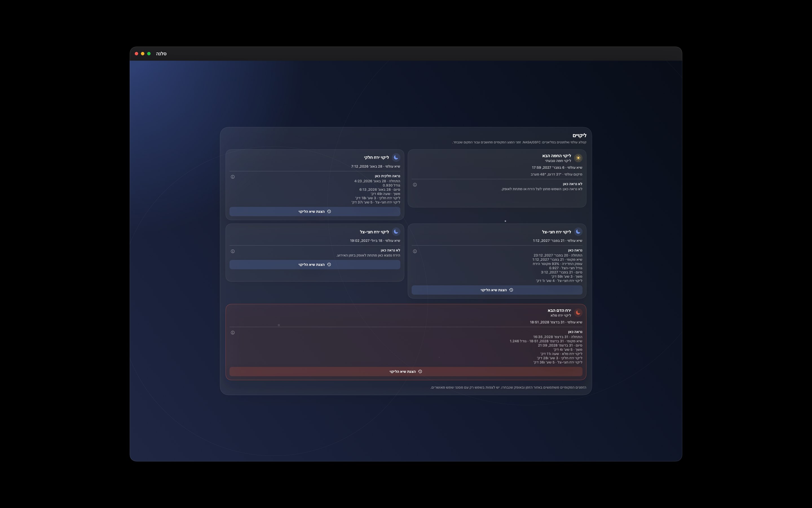Click the global location line "31° דרום, 48° מערב"
The width and height of the screenshot is (812, 508).
[x=556, y=174]
